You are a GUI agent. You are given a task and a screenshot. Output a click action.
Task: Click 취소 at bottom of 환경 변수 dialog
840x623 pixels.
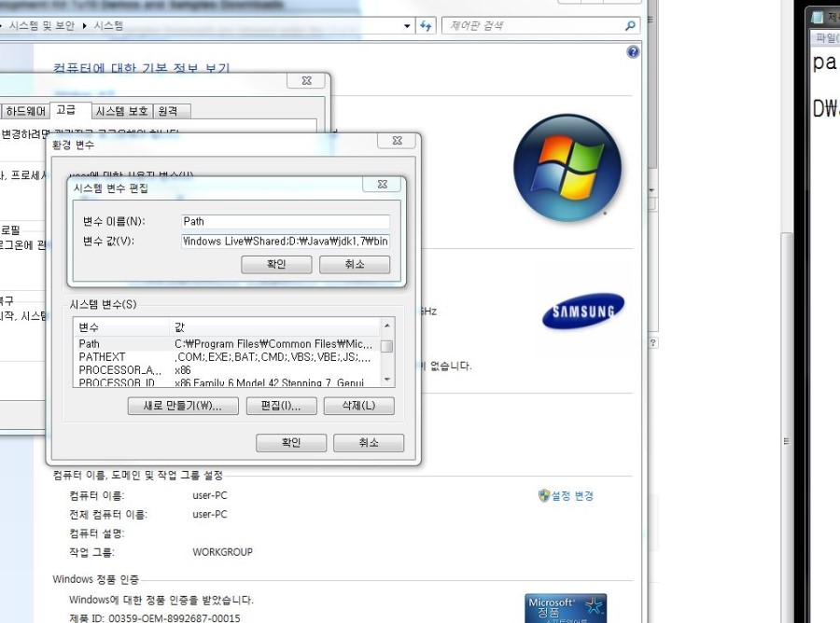point(369,443)
